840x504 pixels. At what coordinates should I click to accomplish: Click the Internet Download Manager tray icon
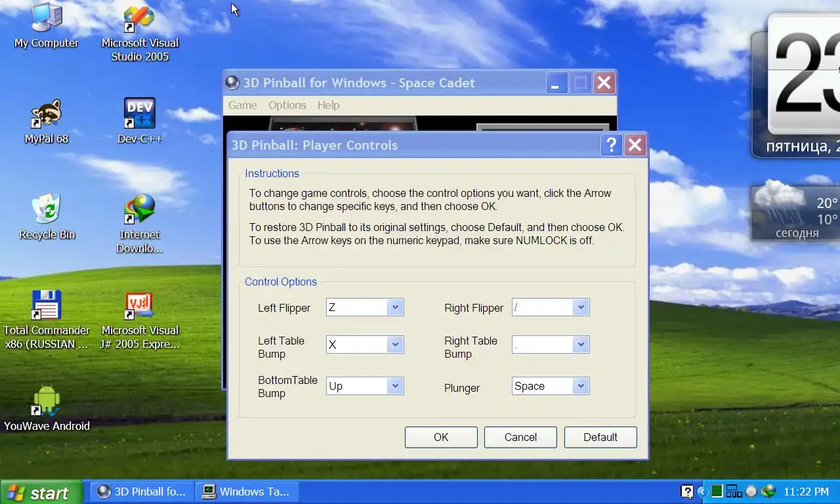tap(768, 491)
